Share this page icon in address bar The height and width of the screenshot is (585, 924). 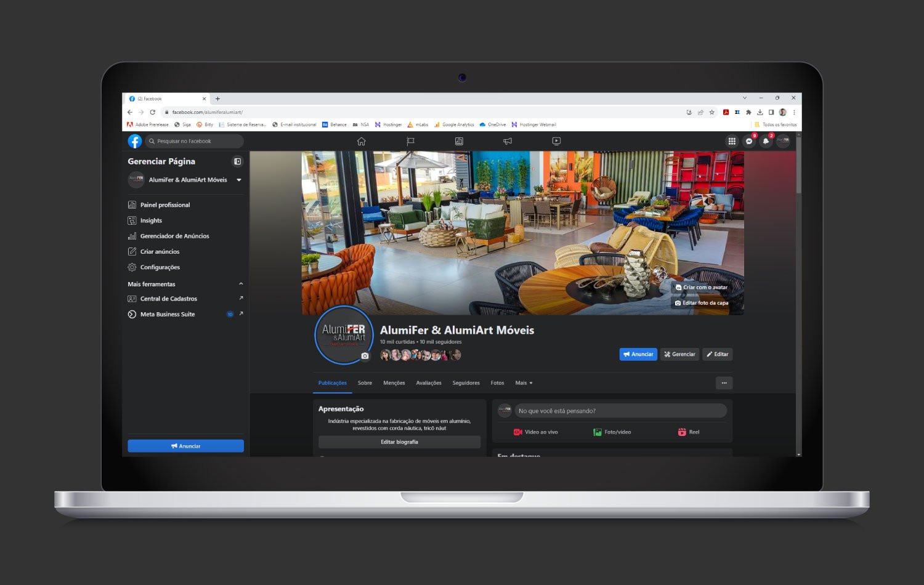pos(700,112)
